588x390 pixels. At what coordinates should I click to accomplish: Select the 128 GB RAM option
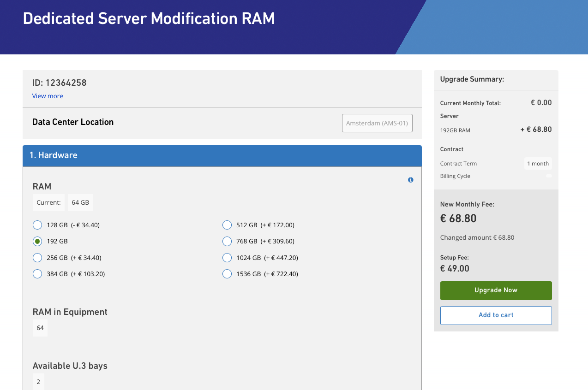[37, 225]
